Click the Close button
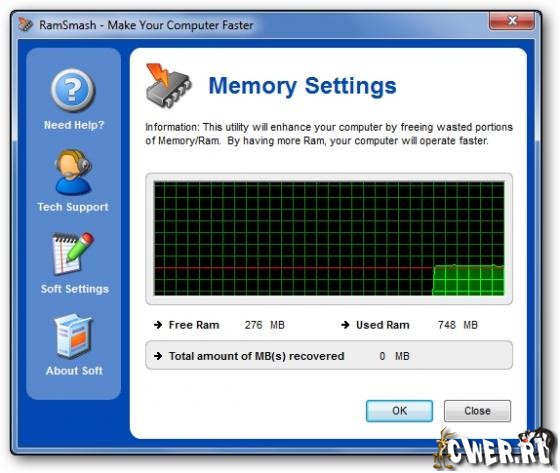Viewport: 560px width, 473px height. (x=477, y=411)
